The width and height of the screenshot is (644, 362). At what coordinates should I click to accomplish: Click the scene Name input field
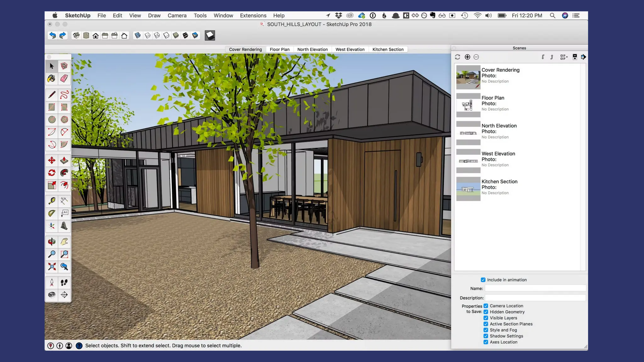coord(535,288)
